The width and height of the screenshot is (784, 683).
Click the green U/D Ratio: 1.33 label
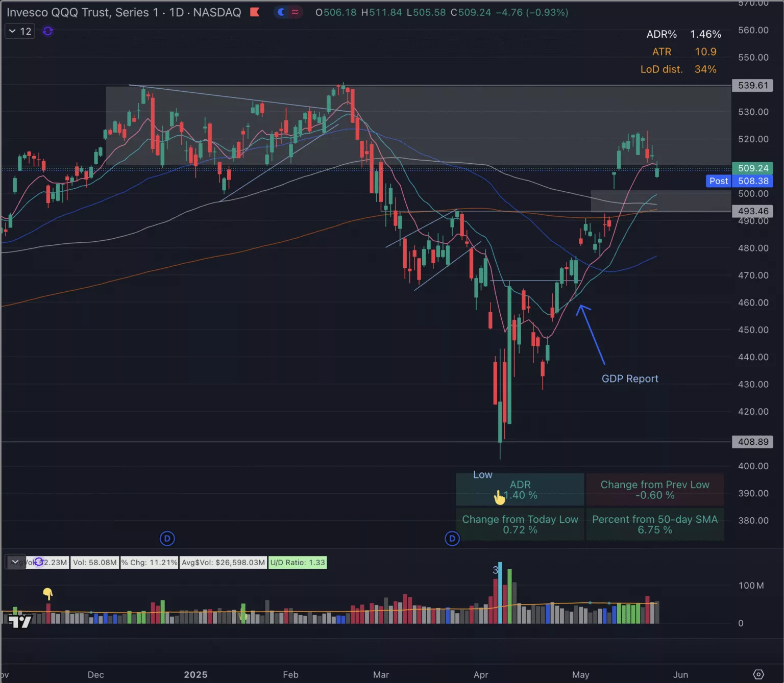click(x=298, y=563)
